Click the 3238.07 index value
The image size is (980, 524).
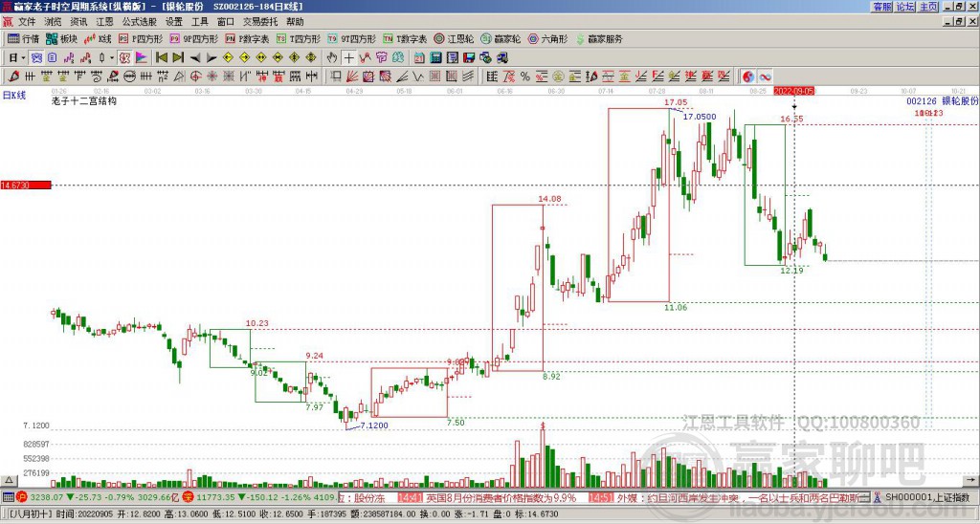point(47,497)
